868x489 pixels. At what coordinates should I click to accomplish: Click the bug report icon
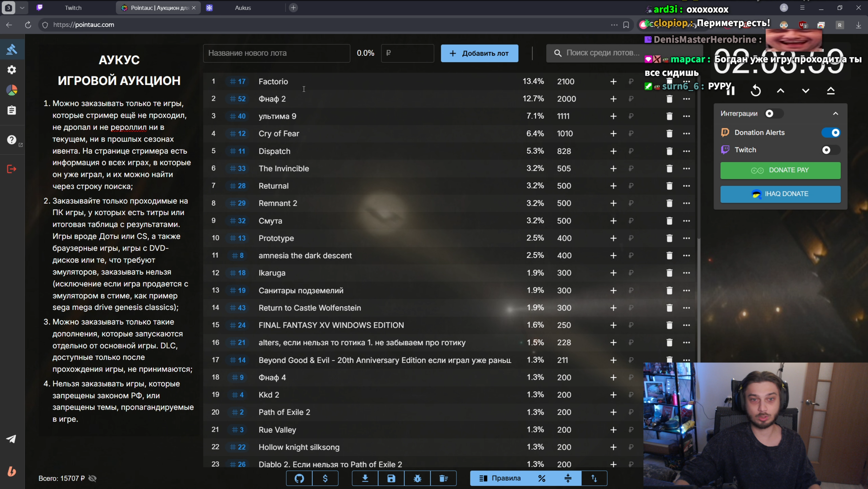coord(417,478)
